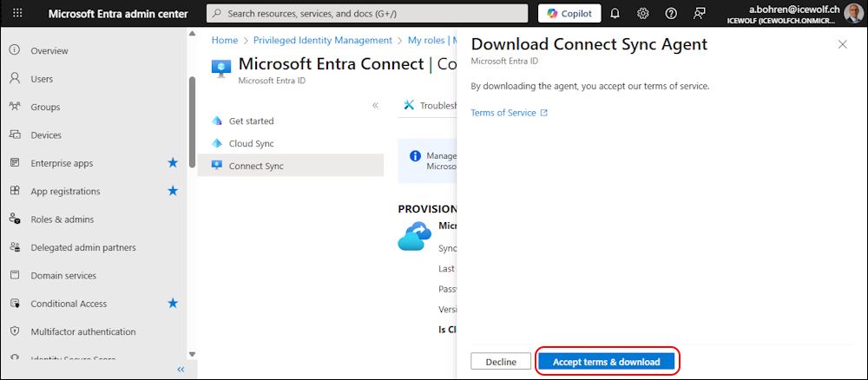
Task: Open Domain services in sidebar
Action: pyautogui.click(x=63, y=276)
